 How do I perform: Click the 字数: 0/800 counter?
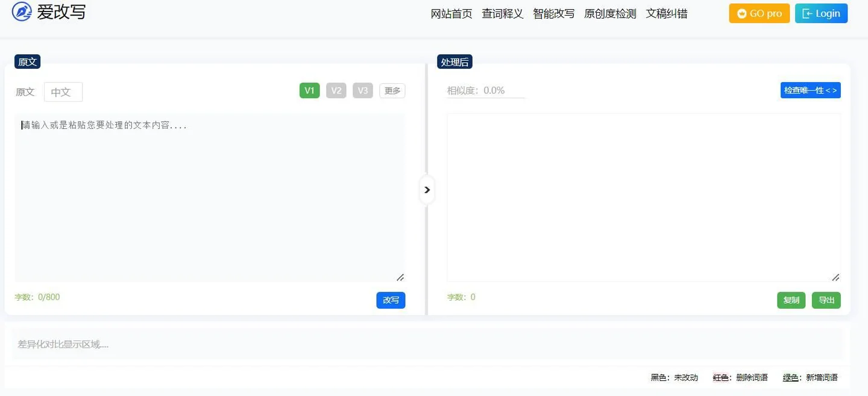pyautogui.click(x=37, y=297)
